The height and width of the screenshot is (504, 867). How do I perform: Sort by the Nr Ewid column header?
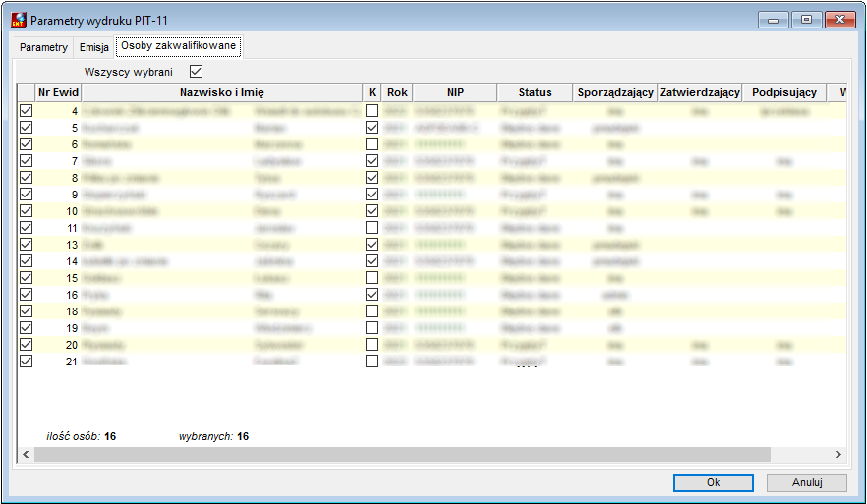[x=58, y=92]
